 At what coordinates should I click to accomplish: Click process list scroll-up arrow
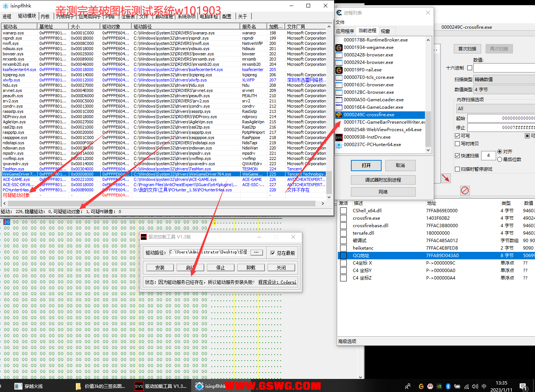pyautogui.click(x=428, y=40)
